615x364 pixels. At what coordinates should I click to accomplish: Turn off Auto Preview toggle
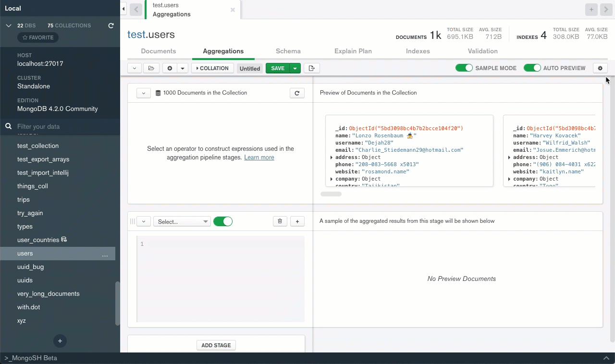[x=532, y=68]
